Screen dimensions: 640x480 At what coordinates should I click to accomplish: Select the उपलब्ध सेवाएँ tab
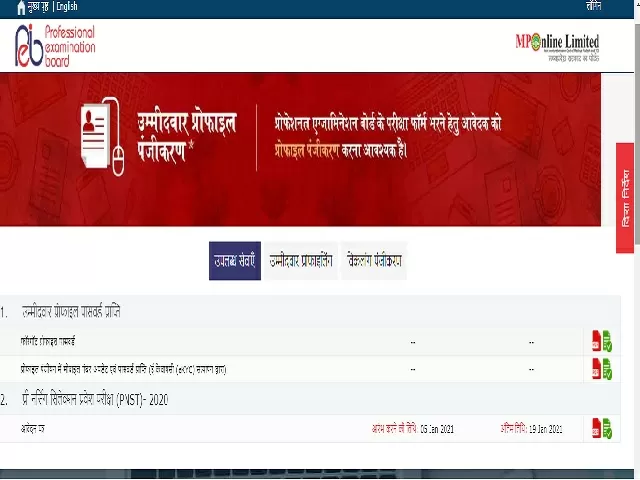pyautogui.click(x=235, y=261)
